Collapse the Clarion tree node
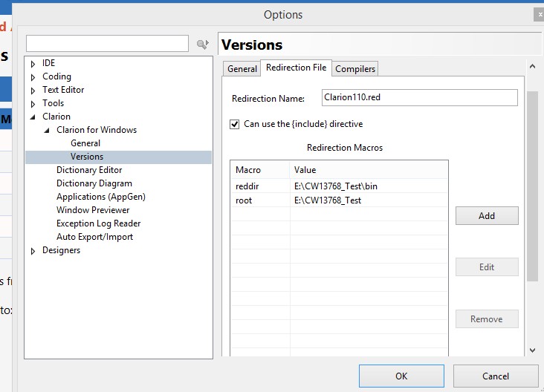 (33, 117)
